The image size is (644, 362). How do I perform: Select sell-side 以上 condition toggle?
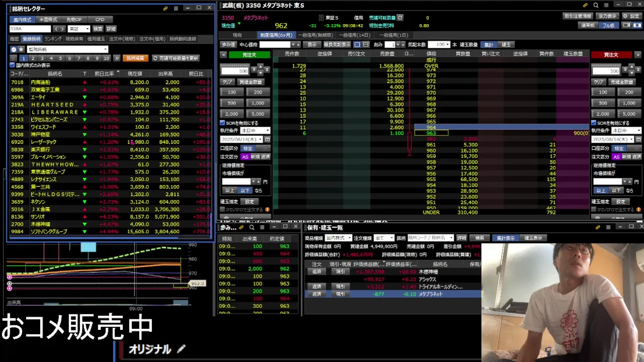coord(229,191)
